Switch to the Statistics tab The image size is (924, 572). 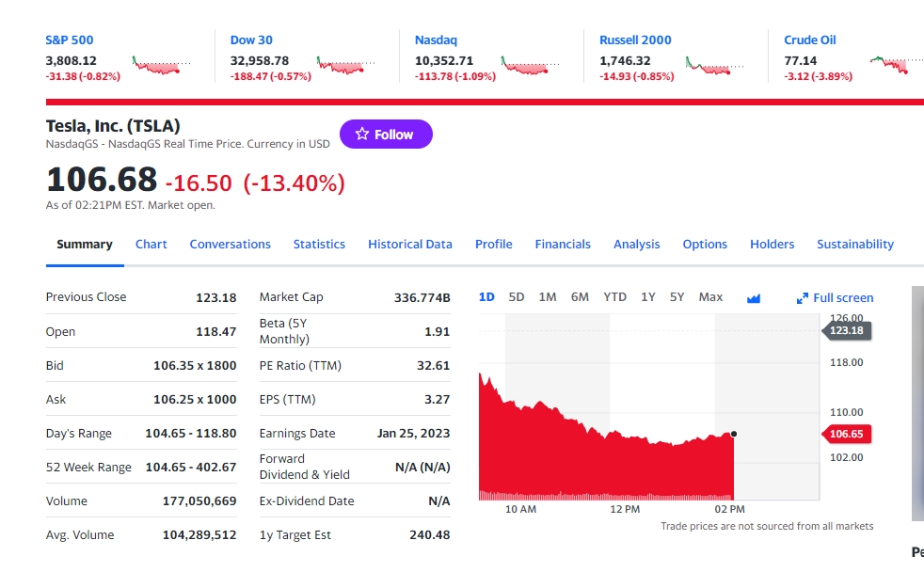point(319,245)
